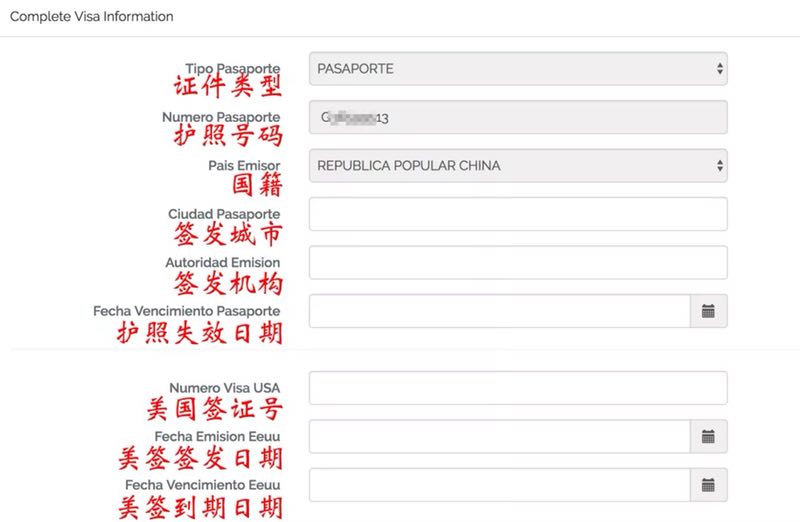
Task: Focus the Numero Visa USA input
Action: click(518, 388)
